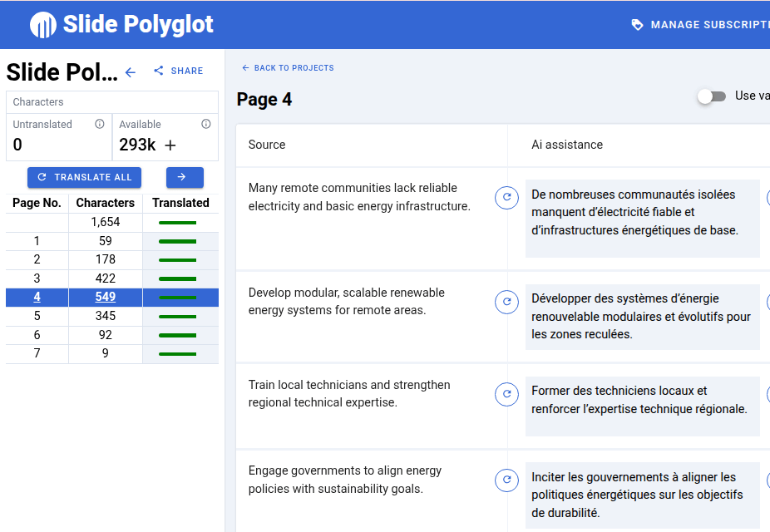Click the blue right-arrow button

[185, 178]
